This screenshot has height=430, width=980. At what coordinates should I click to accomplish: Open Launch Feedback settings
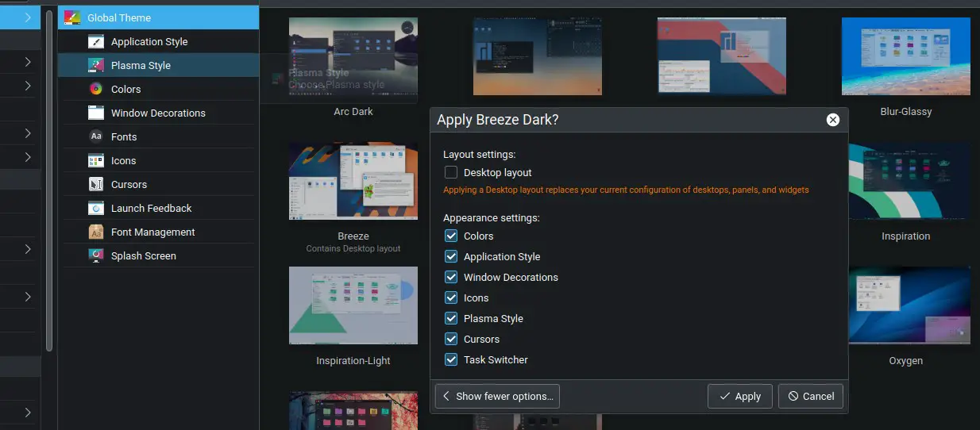coord(159,208)
